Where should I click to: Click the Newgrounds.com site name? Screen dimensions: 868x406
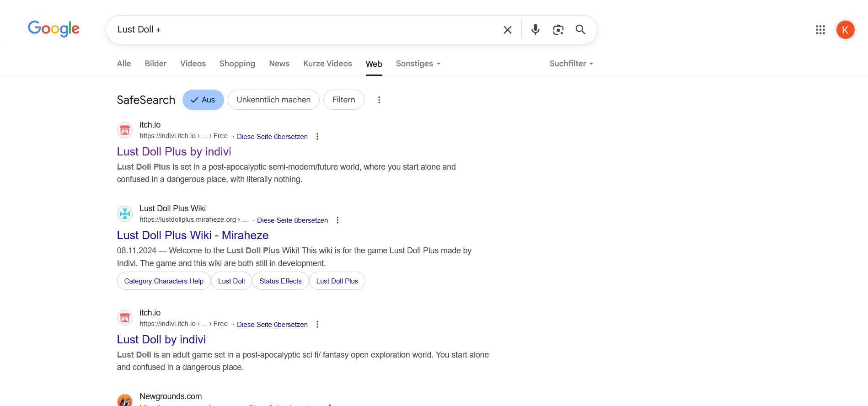171,396
